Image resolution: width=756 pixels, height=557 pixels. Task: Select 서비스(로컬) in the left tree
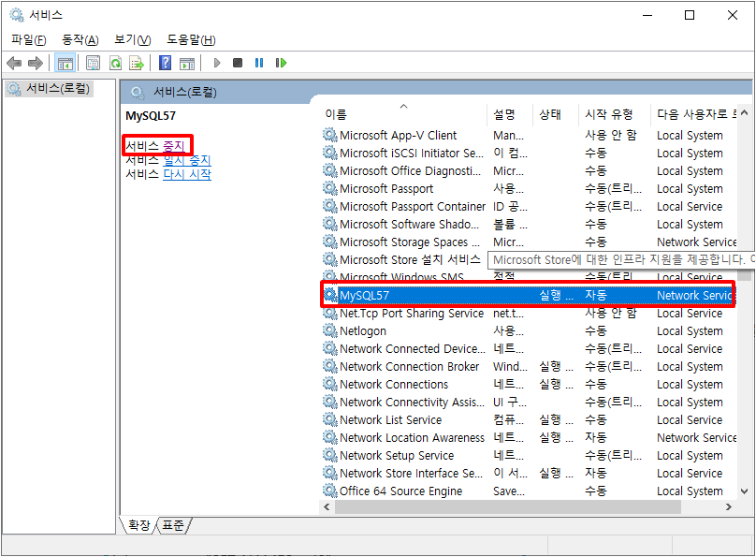pyautogui.click(x=50, y=89)
